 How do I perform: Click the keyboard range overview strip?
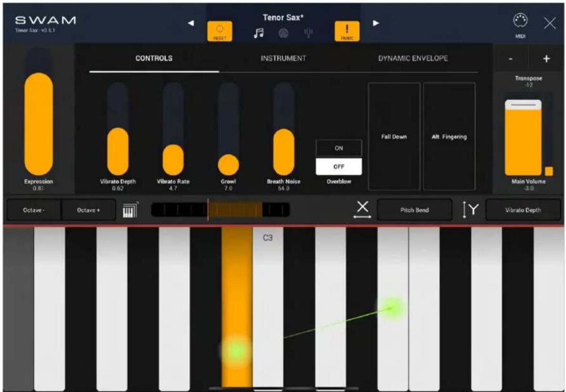(221, 210)
